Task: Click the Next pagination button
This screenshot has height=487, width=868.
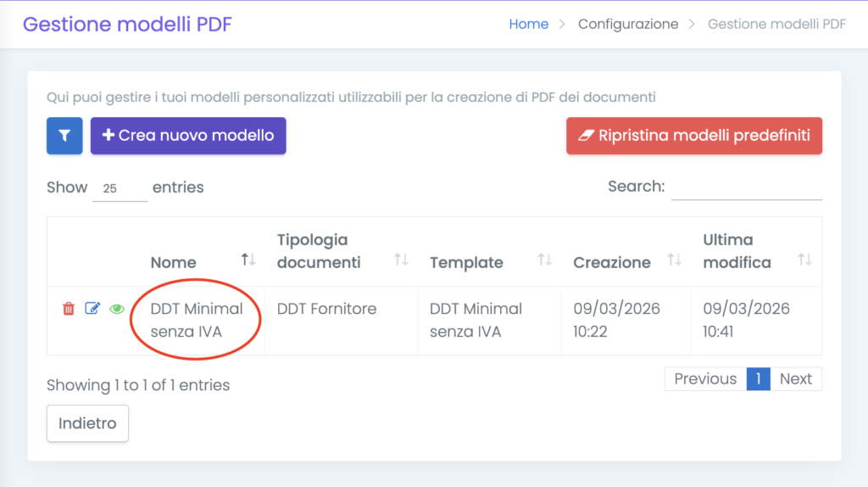Action: point(795,379)
